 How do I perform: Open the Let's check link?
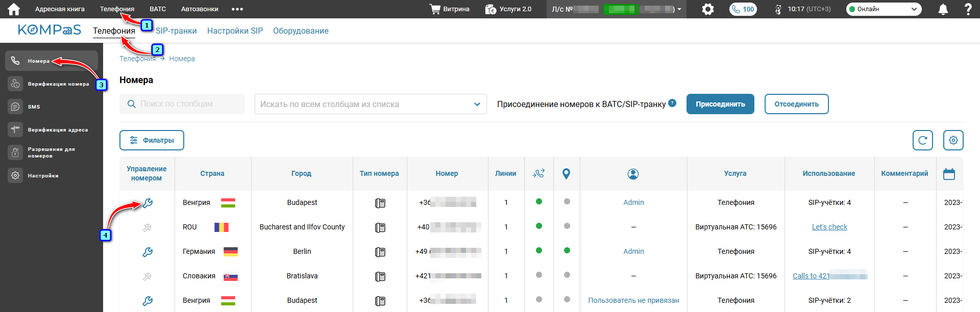829,227
